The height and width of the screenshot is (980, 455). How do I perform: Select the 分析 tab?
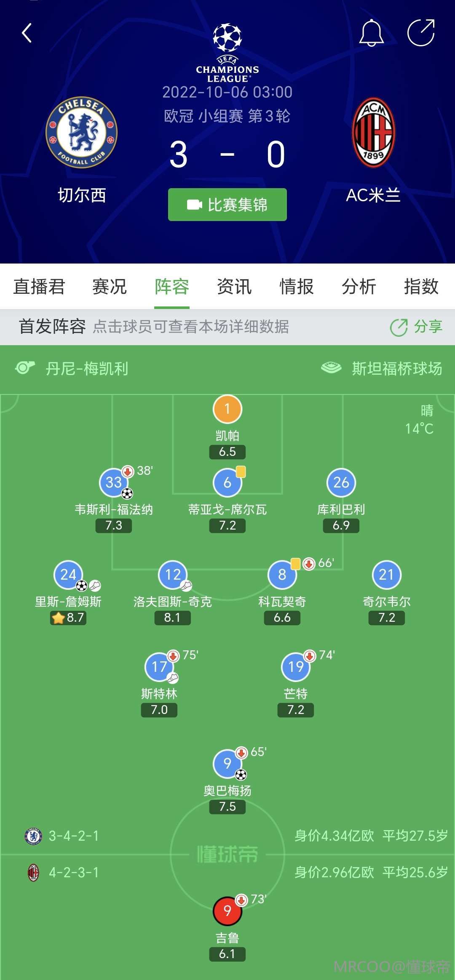tap(359, 287)
